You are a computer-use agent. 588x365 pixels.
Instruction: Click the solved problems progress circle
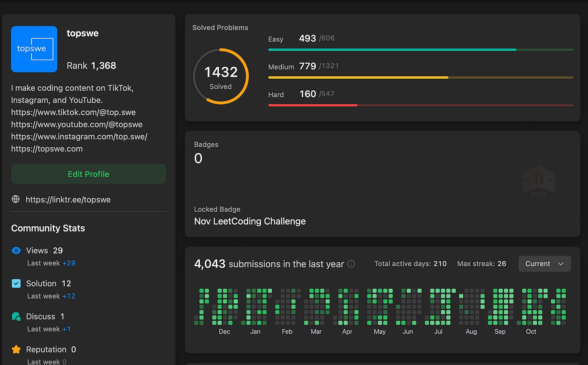[220, 76]
